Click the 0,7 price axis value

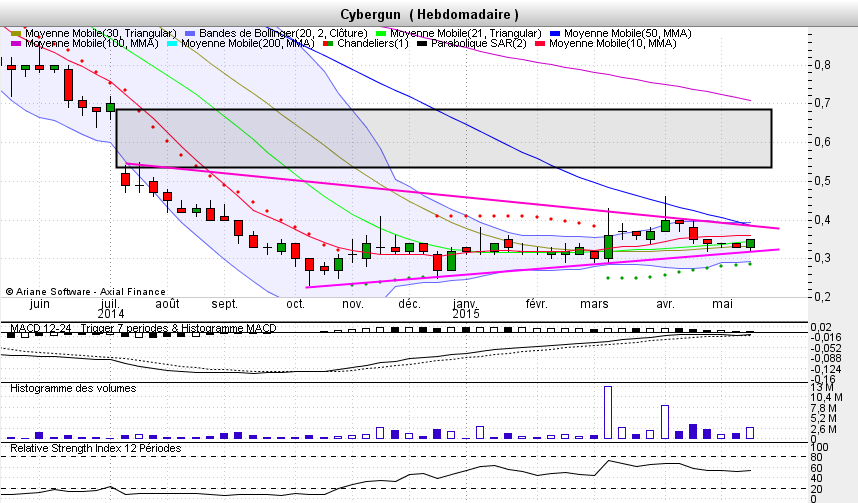[x=822, y=103]
